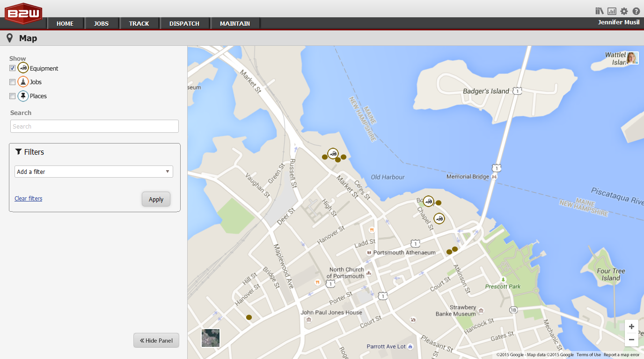Image resolution: width=644 pixels, height=359 pixels.
Task: Switch to satellite view thumbnail
Action: click(x=211, y=337)
